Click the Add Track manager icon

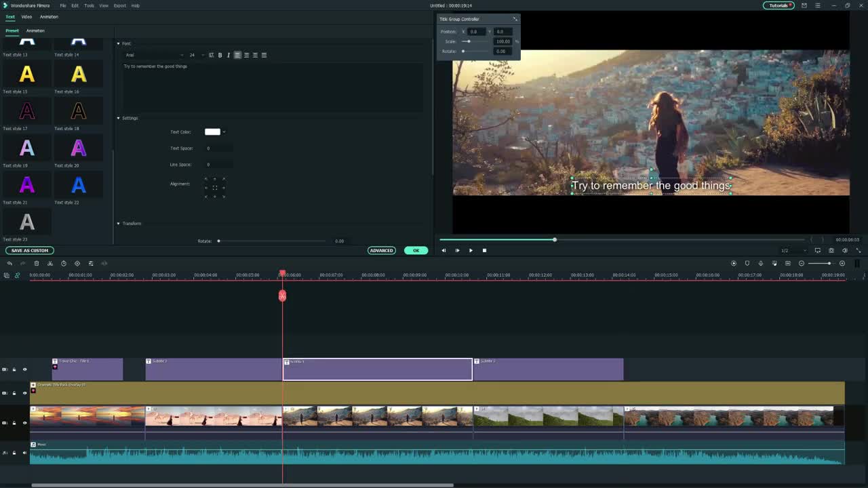tap(6, 275)
